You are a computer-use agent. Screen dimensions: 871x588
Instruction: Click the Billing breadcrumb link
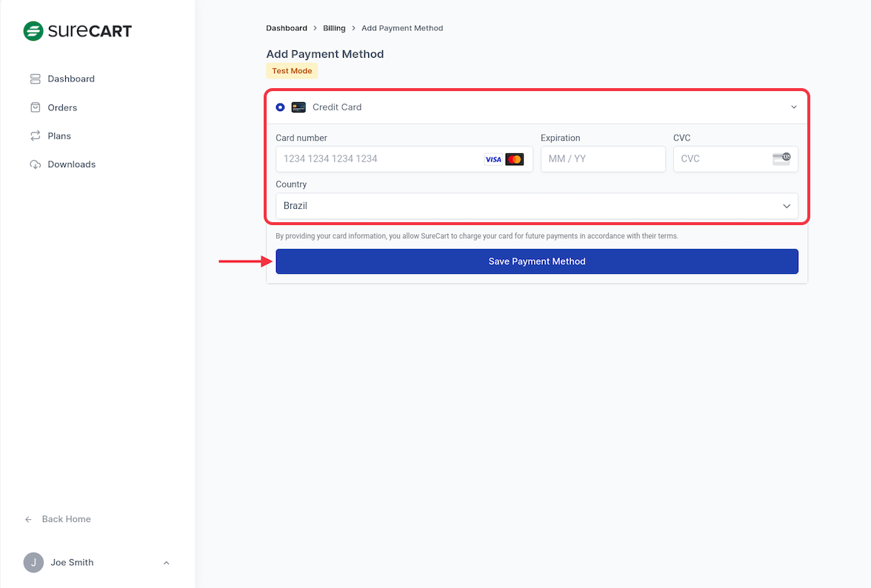(x=334, y=28)
